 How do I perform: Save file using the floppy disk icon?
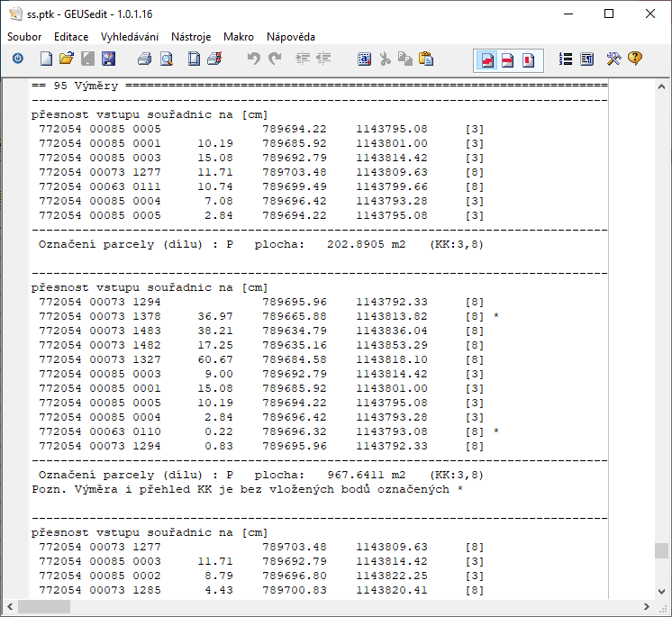[x=108, y=59]
